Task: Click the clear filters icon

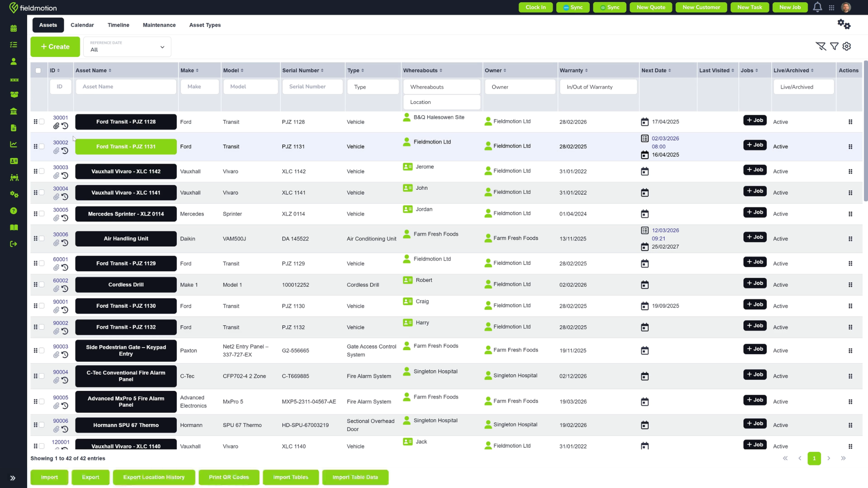Action: 821,47
